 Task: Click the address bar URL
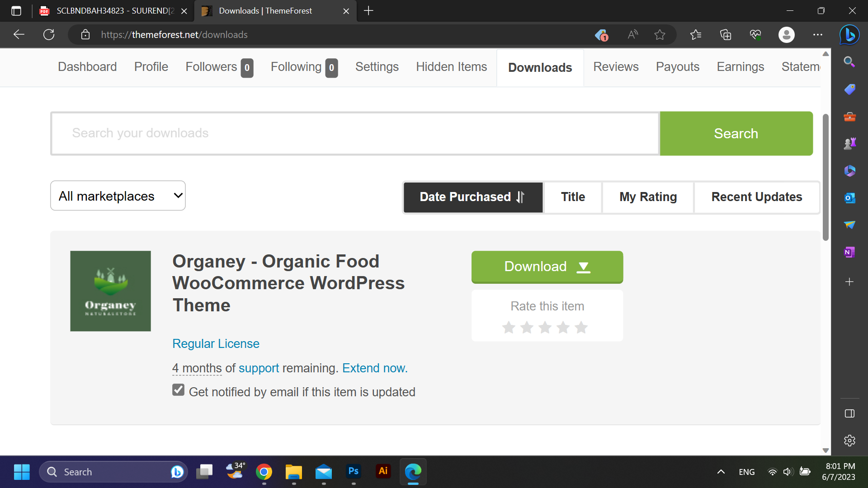pyautogui.click(x=174, y=35)
